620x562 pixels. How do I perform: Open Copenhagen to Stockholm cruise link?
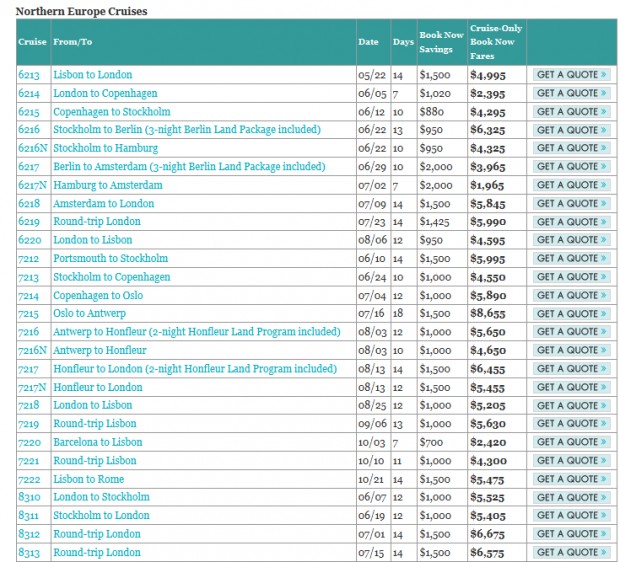point(112,112)
